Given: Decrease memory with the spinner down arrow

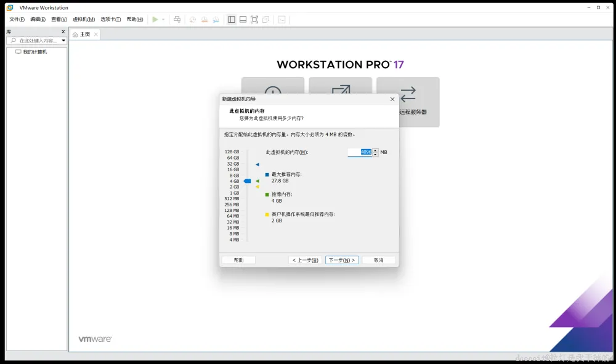Looking at the screenshot, I should tap(376, 155).
